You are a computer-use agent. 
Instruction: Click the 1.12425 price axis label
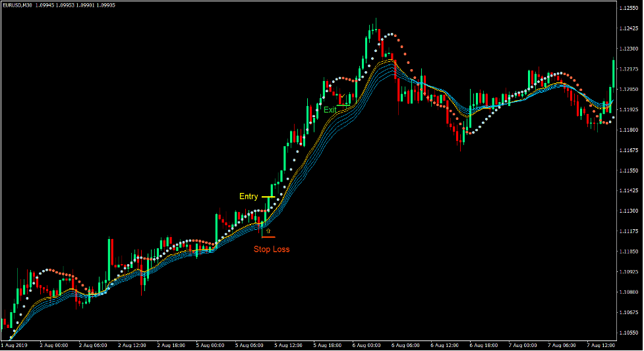[629, 28]
